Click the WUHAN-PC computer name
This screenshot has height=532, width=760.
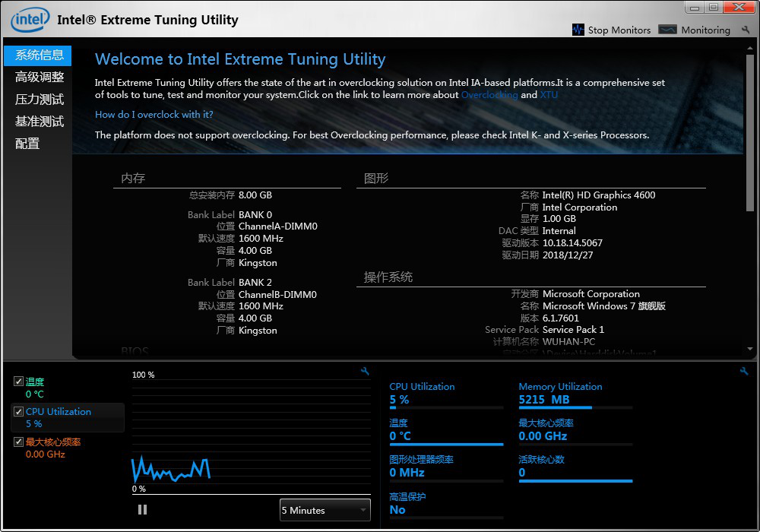[x=568, y=341]
